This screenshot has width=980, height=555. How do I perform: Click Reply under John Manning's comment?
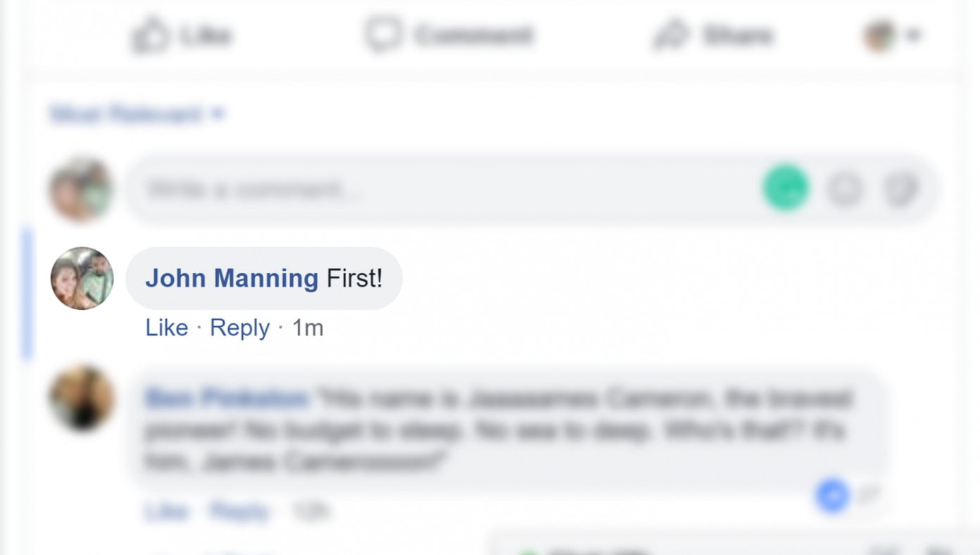(x=239, y=327)
